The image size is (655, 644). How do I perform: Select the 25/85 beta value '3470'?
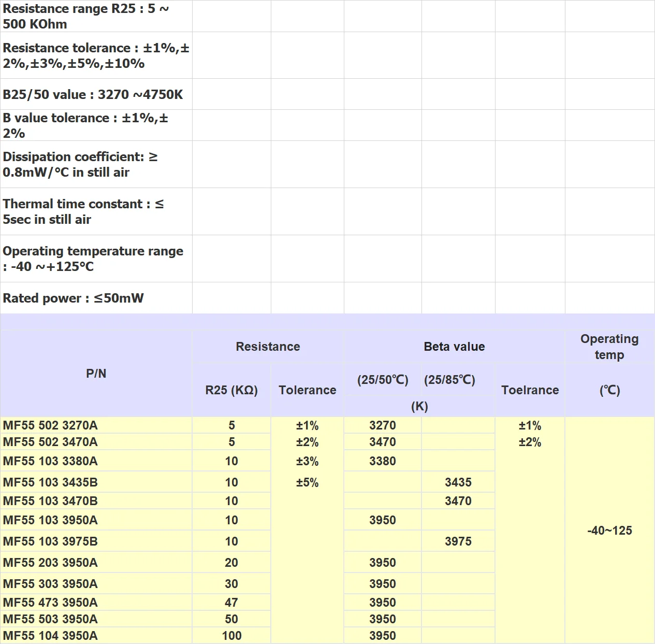click(x=458, y=501)
